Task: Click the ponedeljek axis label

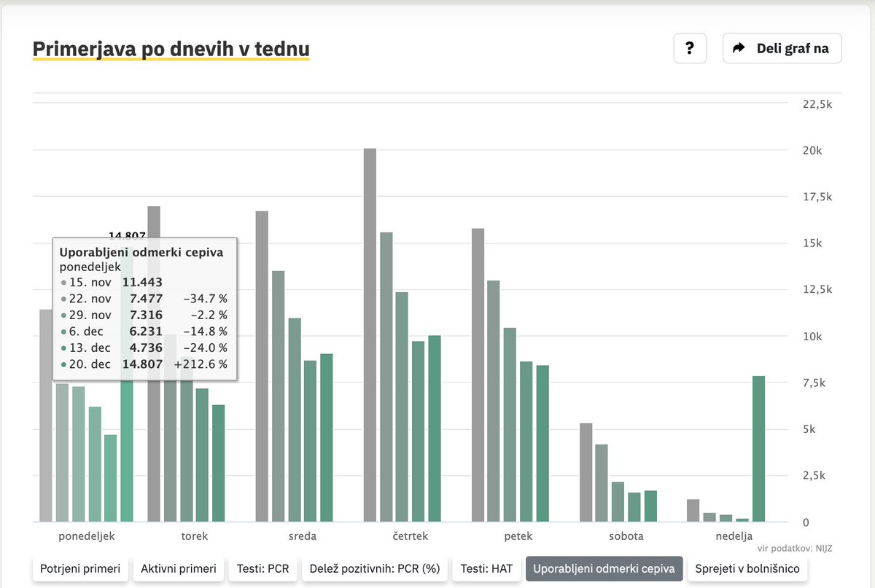Action: pos(87,536)
